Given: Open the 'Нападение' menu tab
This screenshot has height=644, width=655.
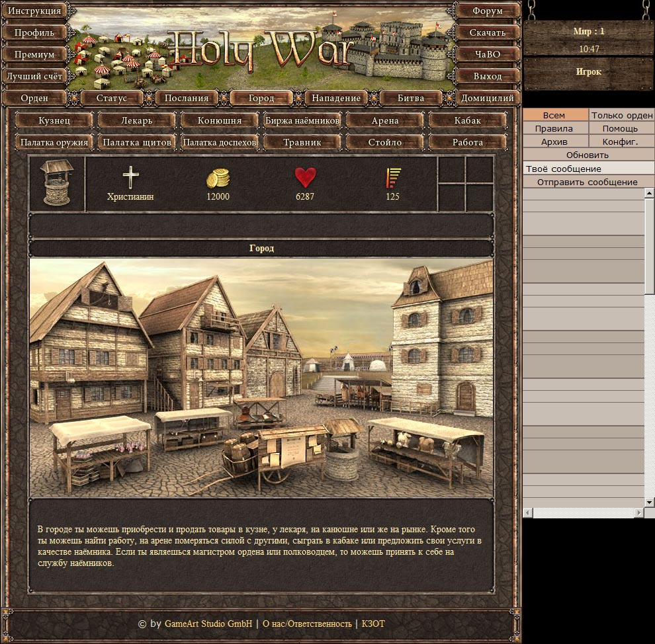Looking at the screenshot, I should (x=336, y=98).
